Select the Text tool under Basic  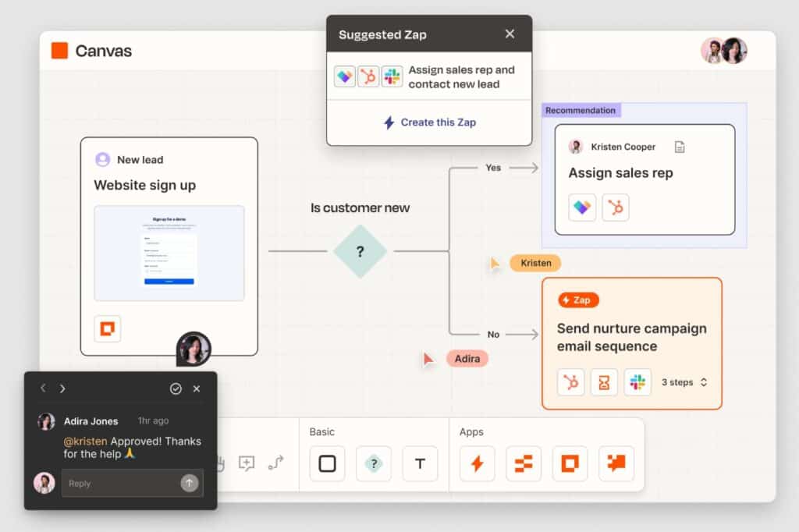(x=420, y=463)
